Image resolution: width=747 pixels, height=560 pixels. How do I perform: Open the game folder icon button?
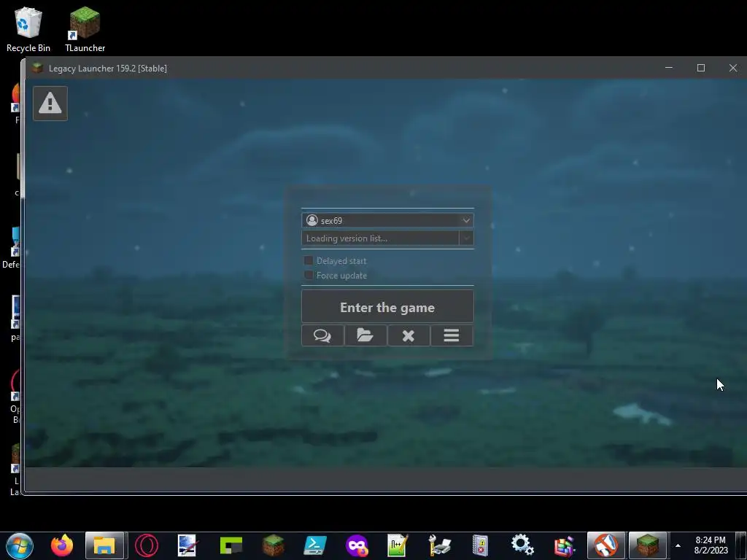point(365,335)
